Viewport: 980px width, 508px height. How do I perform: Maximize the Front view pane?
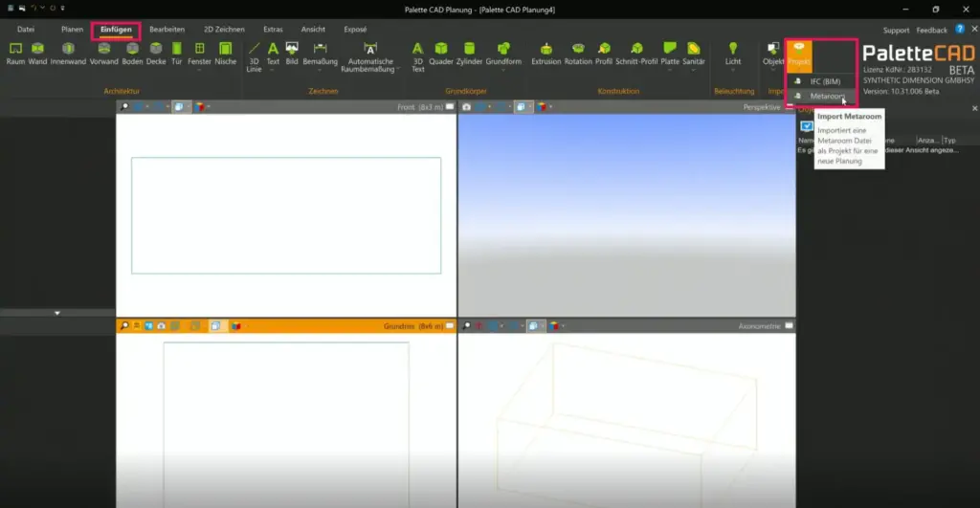click(x=450, y=107)
